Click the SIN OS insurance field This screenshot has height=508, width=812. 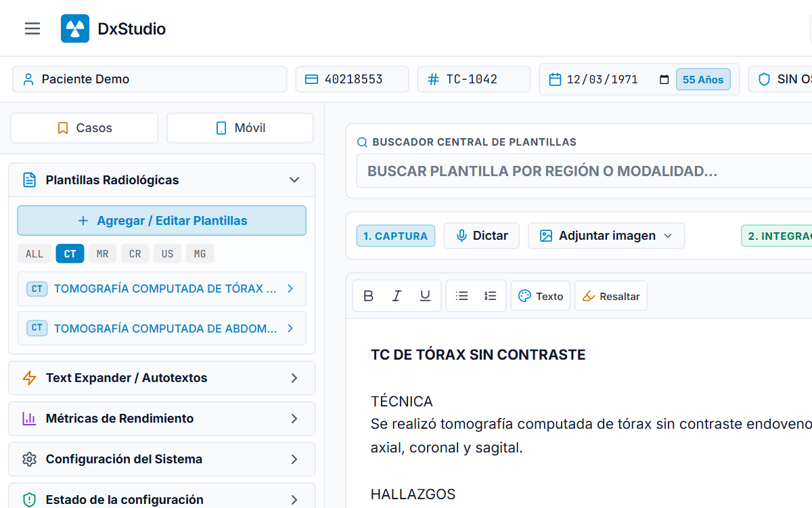780,79
